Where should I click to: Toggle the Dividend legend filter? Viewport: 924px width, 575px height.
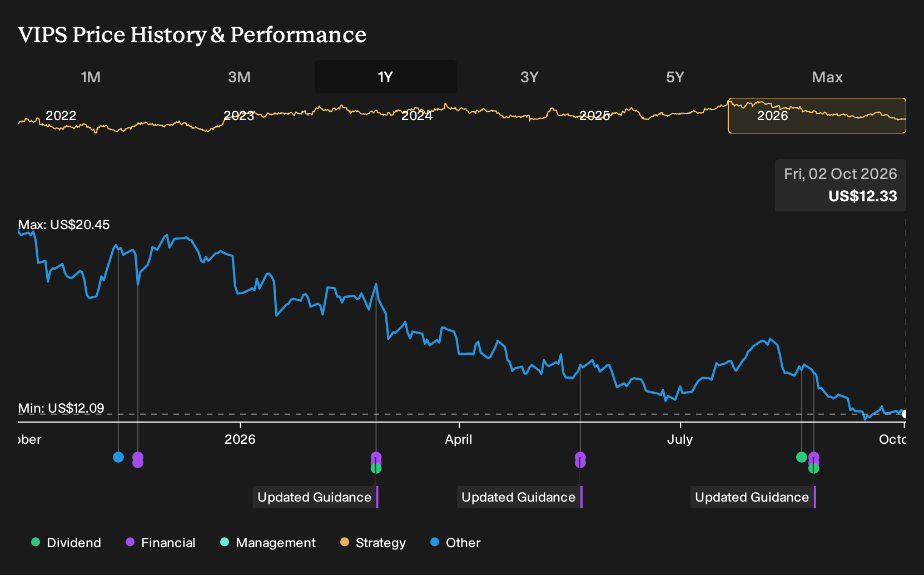coord(66,542)
